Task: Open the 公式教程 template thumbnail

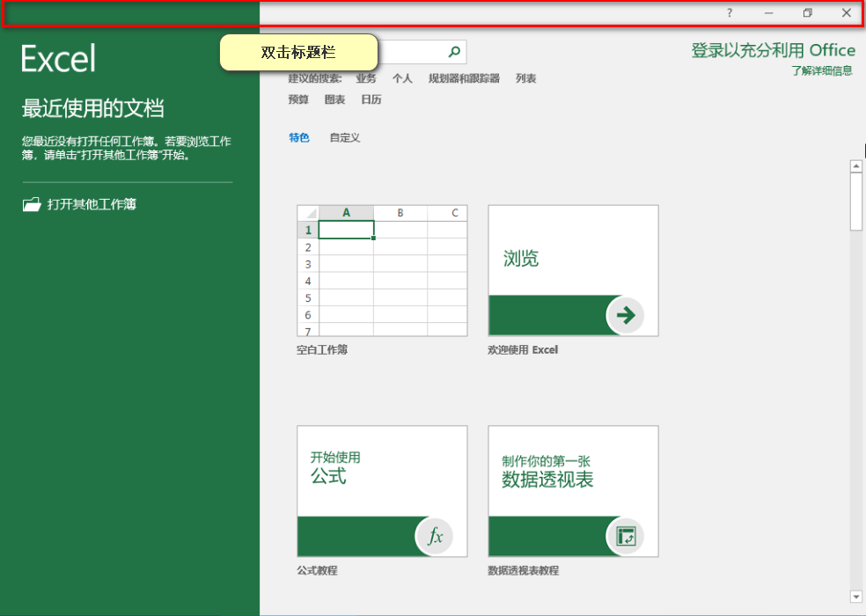Action: coord(382,491)
